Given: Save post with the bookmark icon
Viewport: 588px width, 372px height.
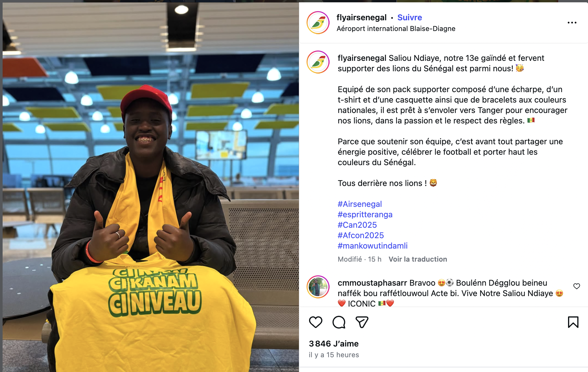Looking at the screenshot, I should tap(573, 322).
